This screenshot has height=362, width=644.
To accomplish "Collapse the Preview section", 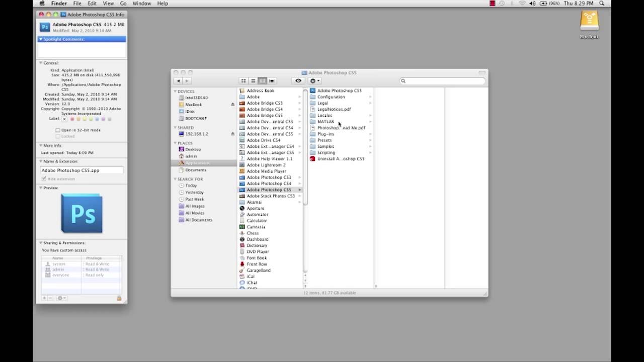I will tap(41, 188).
